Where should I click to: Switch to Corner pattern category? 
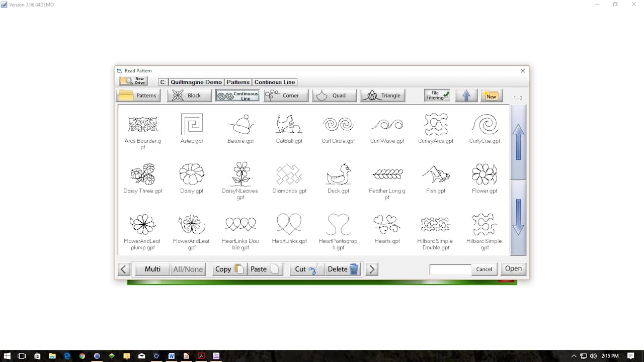click(x=286, y=96)
